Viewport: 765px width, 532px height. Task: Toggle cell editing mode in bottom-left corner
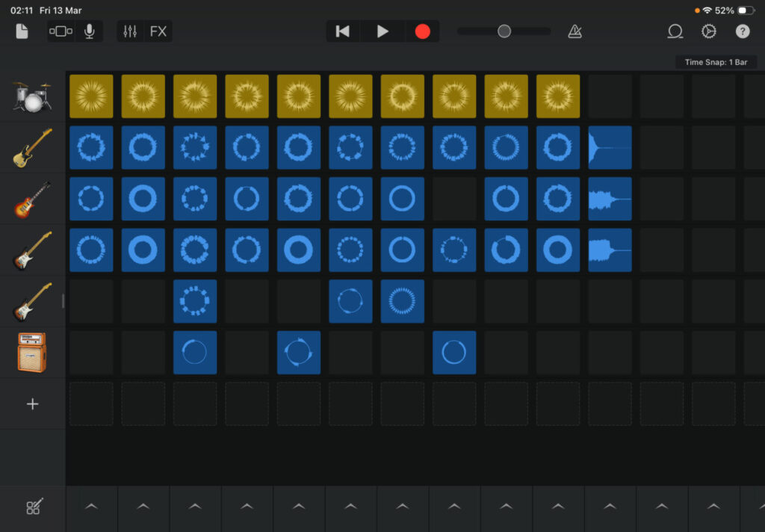click(33, 507)
